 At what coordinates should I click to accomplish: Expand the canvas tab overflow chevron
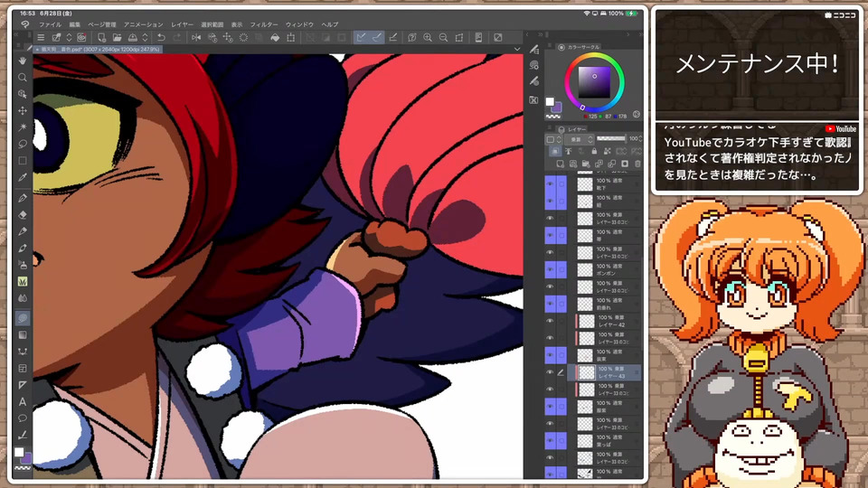tap(517, 49)
